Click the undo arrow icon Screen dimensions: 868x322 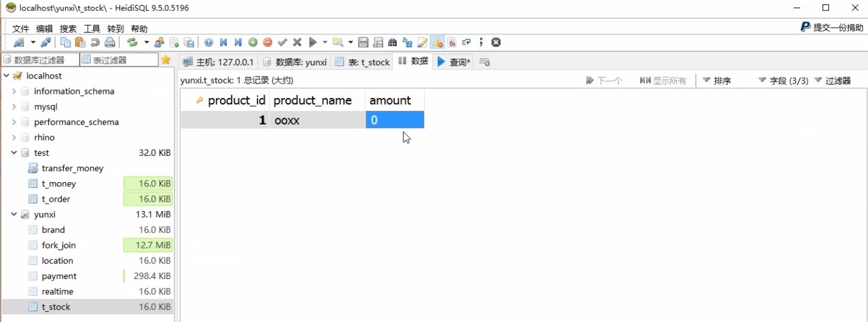tap(95, 42)
